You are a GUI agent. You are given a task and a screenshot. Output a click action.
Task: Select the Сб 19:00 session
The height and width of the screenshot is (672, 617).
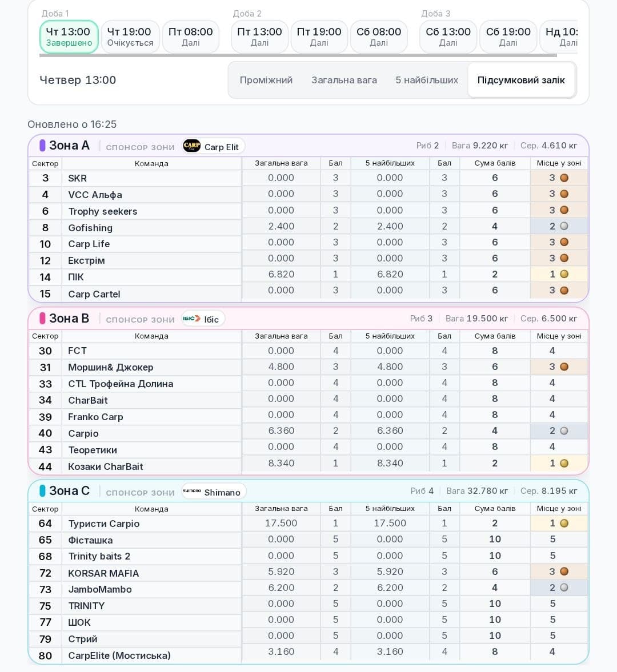click(x=508, y=37)
